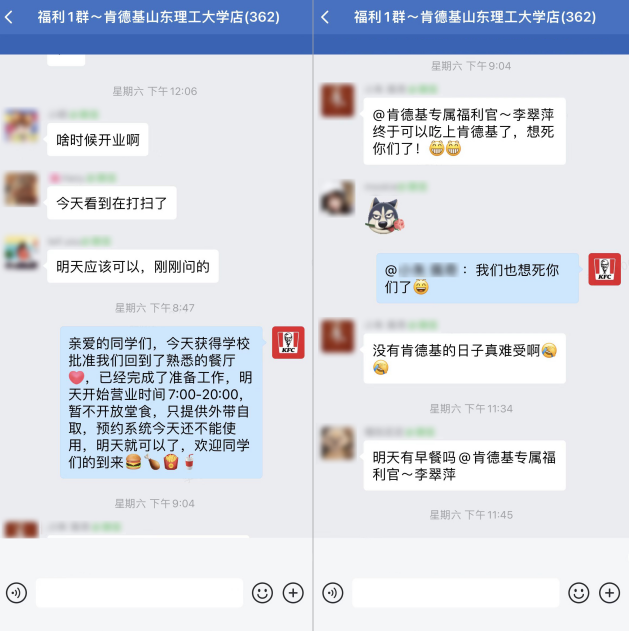Tap the 明天应该可以，刚刚问的 message bubble
The width and height of the screenshot is (629, 631).
pos(133,266)
